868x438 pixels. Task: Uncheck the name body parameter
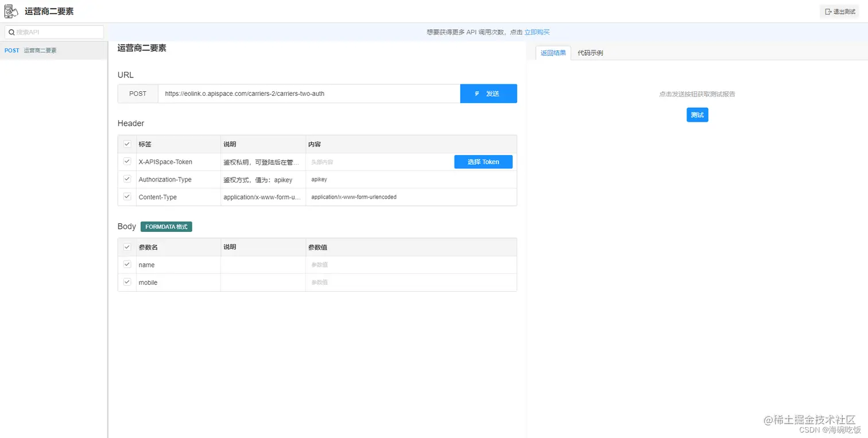click(x=127, y=265)
